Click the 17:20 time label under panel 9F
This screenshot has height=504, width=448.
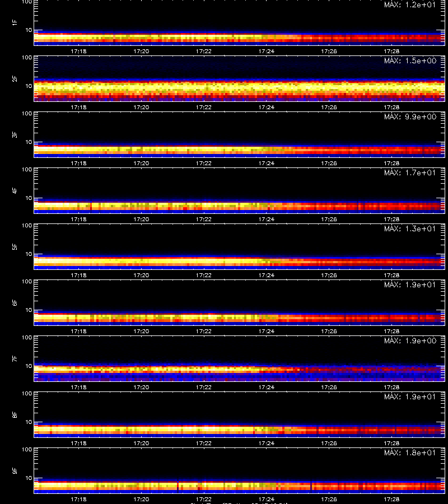click(x=141, y=499)
